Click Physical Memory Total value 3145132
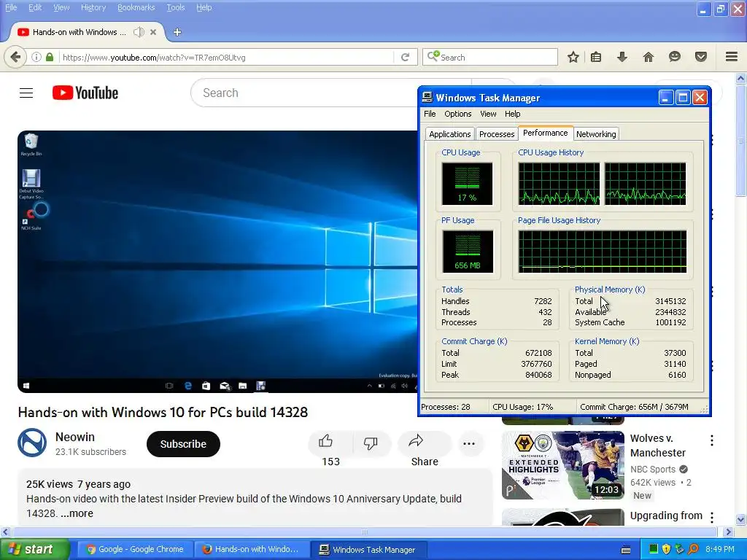Screen dimensions: 747x560 670,301
